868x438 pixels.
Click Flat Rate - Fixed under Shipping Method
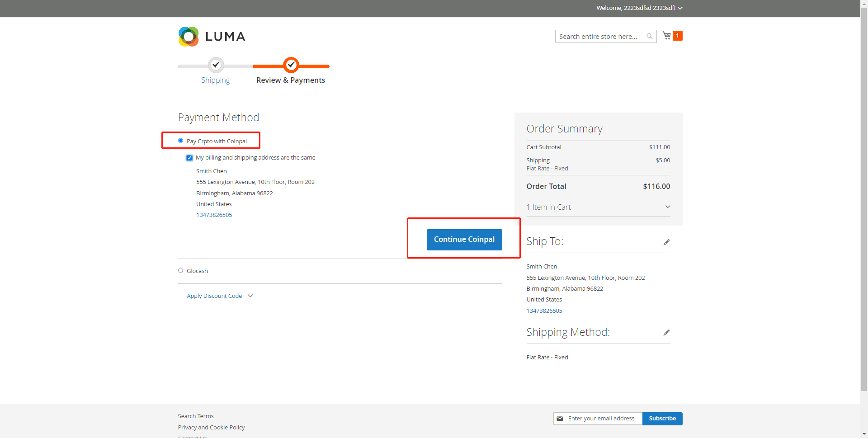pyautogui.click(x=547, y=358)
